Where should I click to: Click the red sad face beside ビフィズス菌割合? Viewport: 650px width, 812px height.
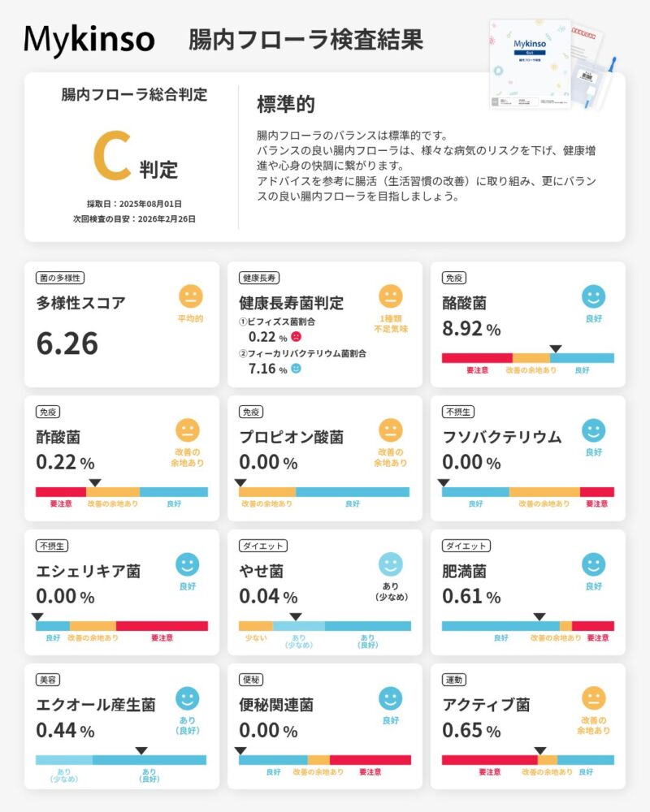tap(296, 337)
